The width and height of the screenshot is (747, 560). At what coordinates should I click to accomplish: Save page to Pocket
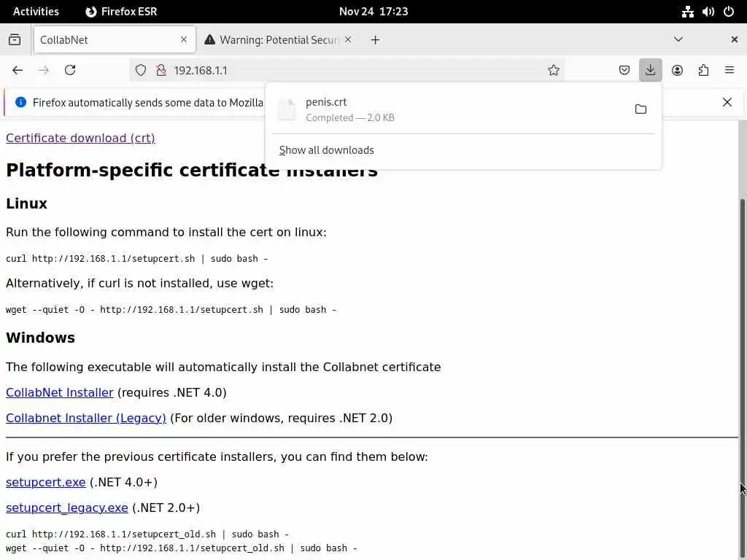[x=624, y=70]
